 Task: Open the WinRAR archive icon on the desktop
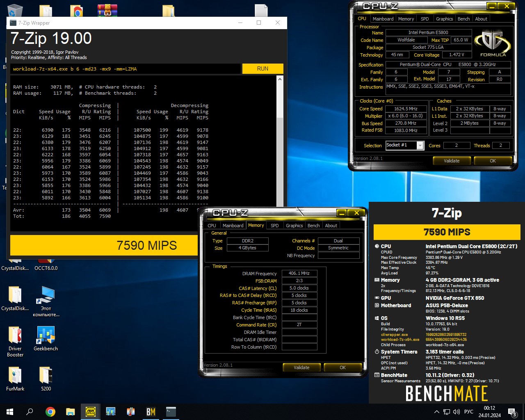(107, 10)
